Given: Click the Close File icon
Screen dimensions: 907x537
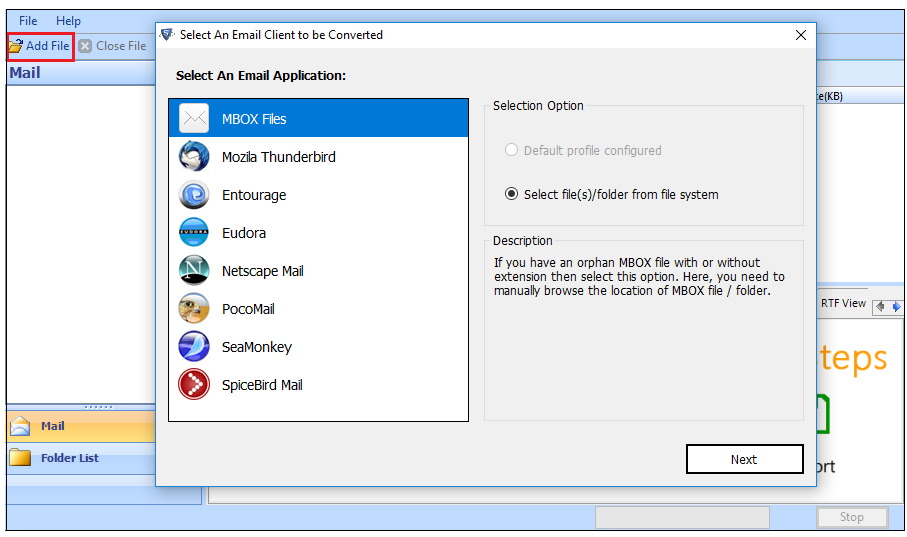Looking at the screenshot, I should pyautogui.click(x=85, y=46).
